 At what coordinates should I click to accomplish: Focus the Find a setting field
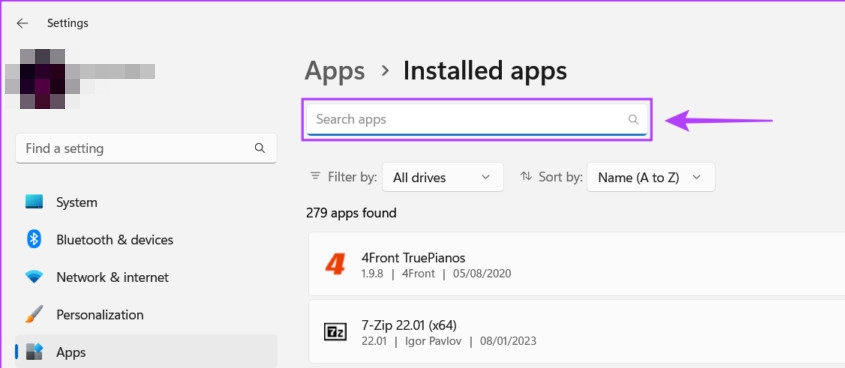pyautogui.click(x=146, y=148)
